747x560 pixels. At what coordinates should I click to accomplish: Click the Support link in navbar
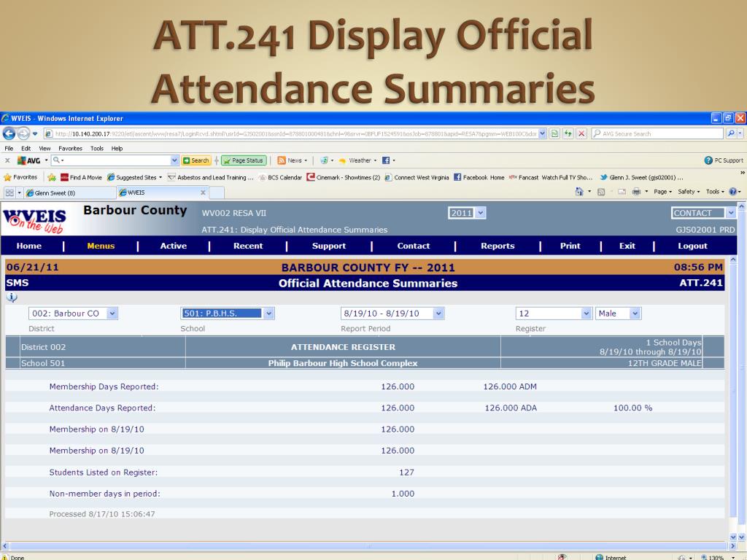(x=329, y=246)
